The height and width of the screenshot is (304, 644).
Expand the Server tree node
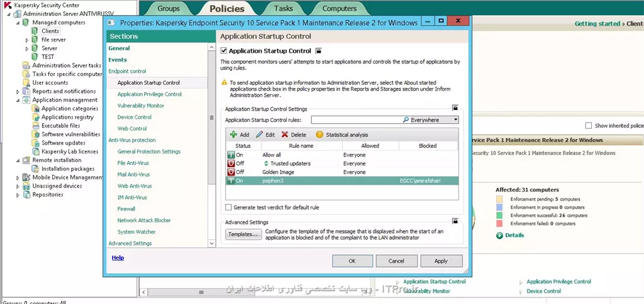(27, 49)
